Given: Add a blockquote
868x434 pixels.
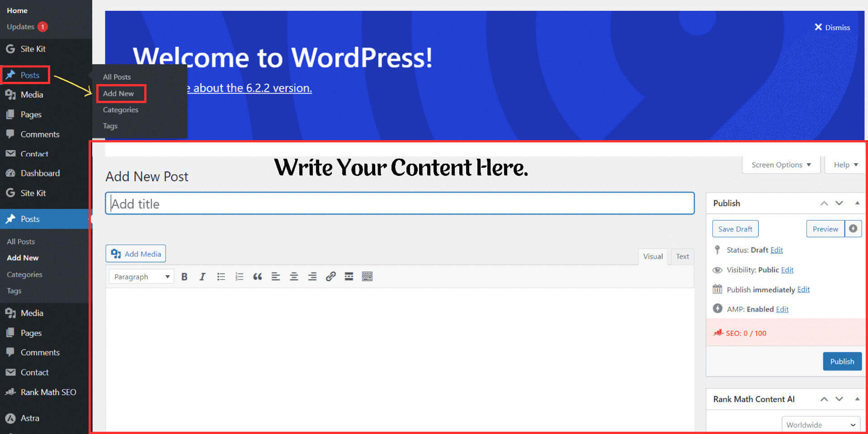Looking at the screenshot, I should [258, 276].
